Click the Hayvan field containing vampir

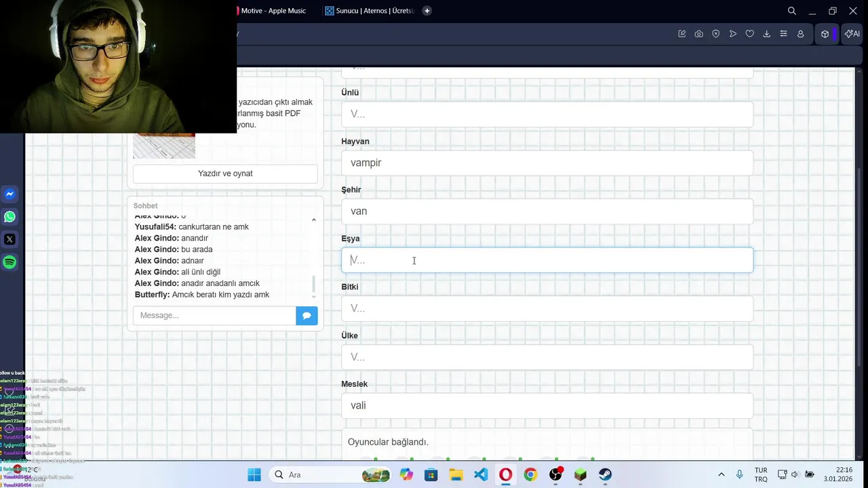point(547,163)
